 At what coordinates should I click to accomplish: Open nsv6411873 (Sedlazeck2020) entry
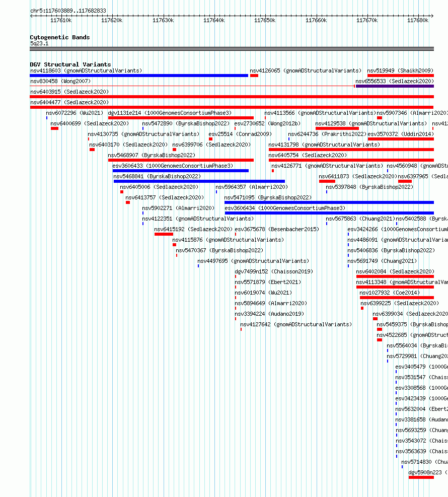pos(358,177)
